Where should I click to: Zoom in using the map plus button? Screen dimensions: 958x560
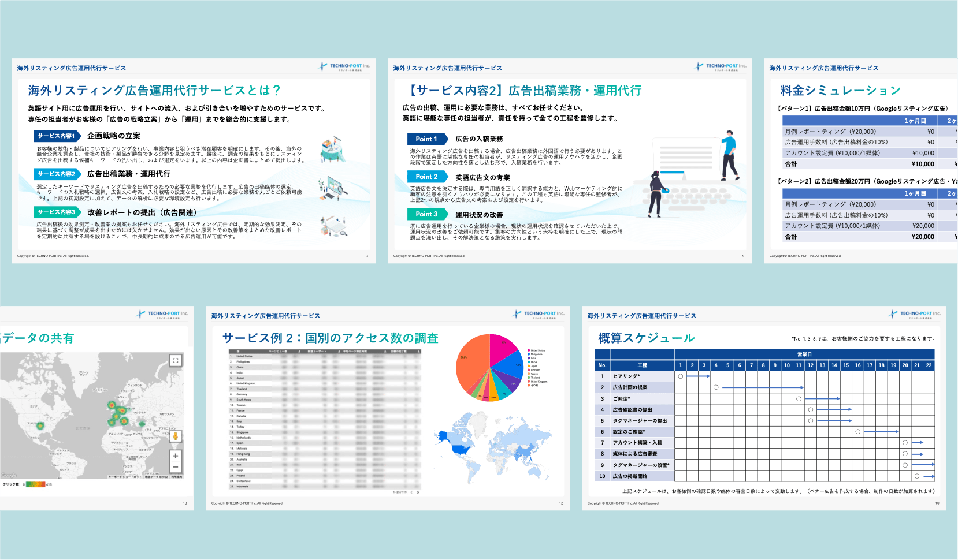pos(175,456)
